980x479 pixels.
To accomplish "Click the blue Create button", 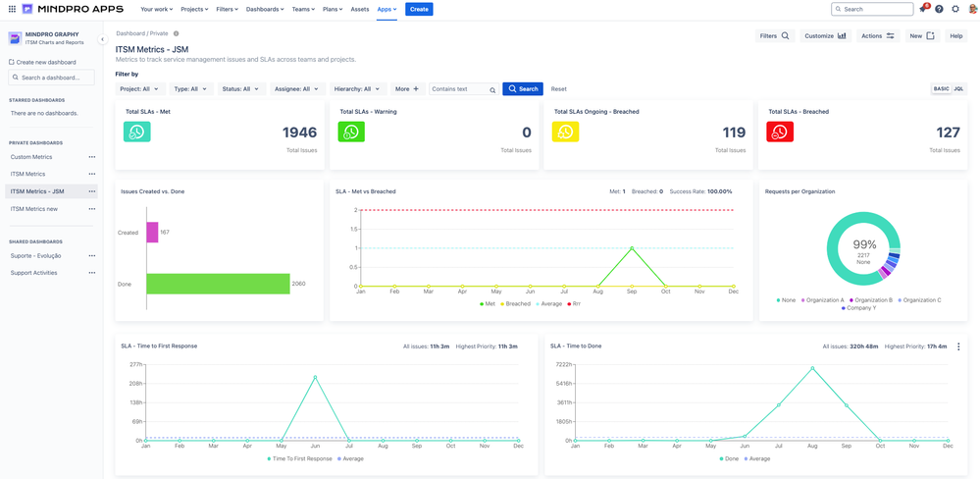I will pyautogui.click(x=419, y=10).
